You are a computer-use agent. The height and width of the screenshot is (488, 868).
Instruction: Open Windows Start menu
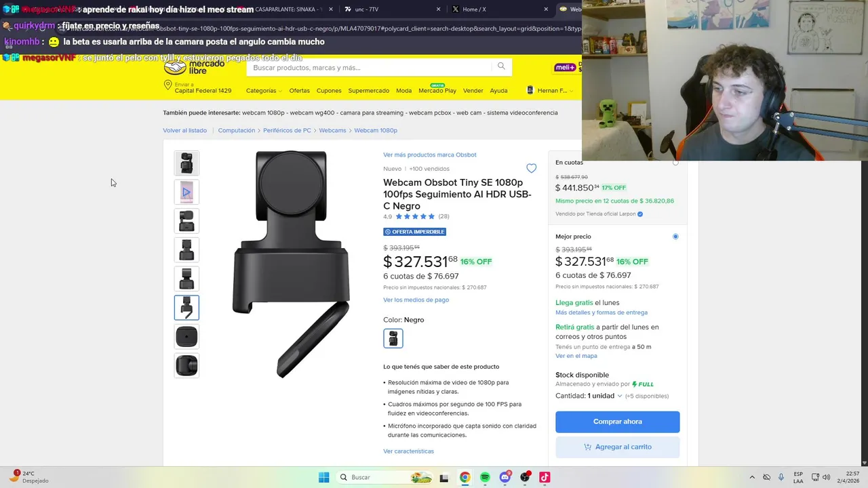tap(324, 477)
